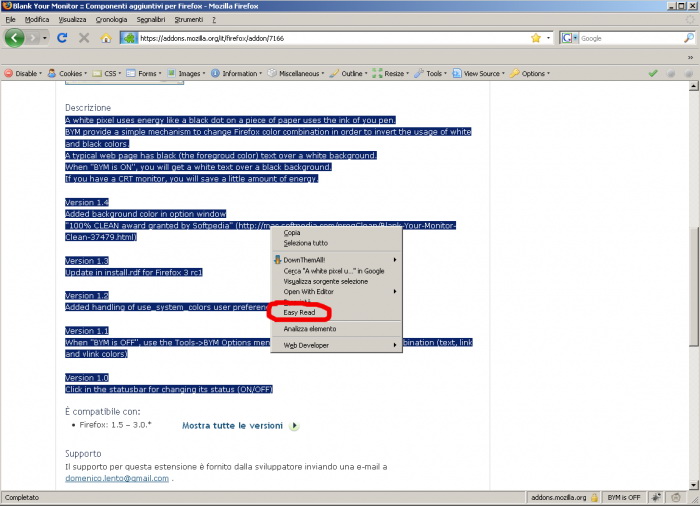Click the green checkmark validation icon

point(653,73)
